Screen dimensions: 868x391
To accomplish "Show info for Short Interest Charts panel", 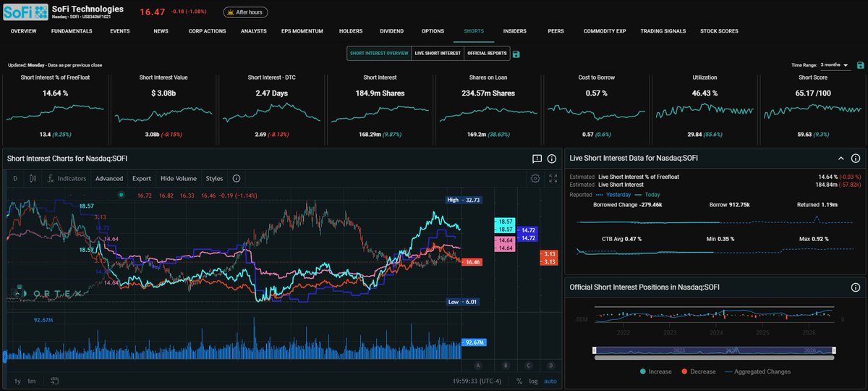I will (551, 159).
